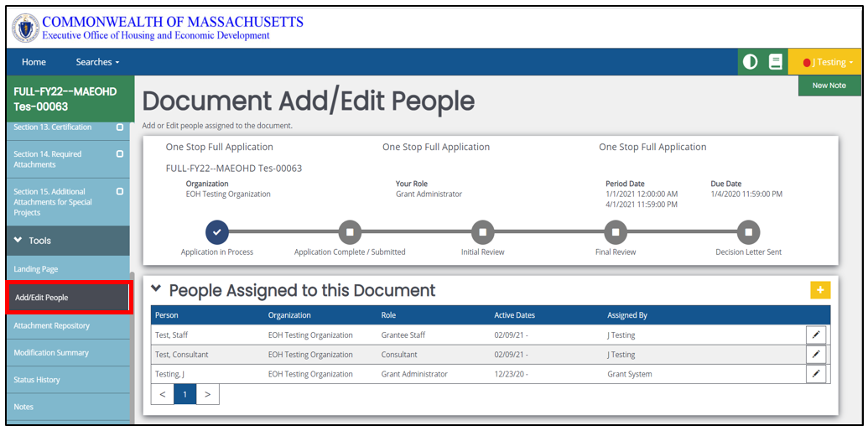Sort by the Organization column header

[x=289, y=315]
